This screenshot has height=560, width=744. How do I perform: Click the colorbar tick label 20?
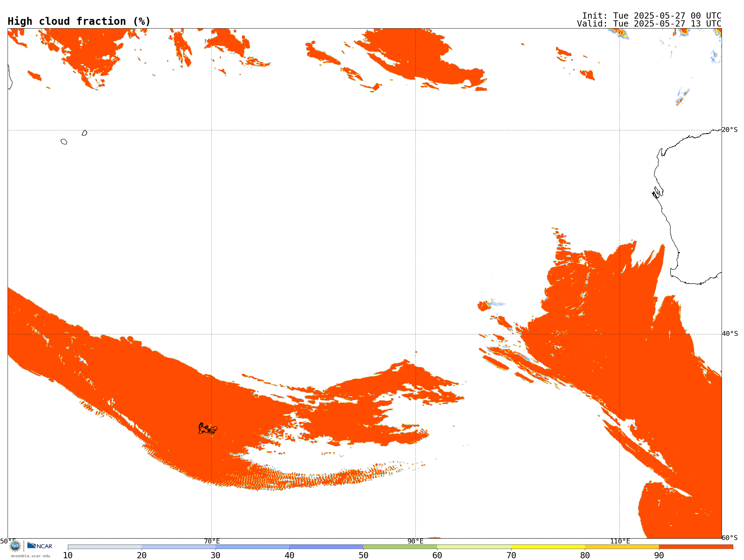(x=142, y=556)
